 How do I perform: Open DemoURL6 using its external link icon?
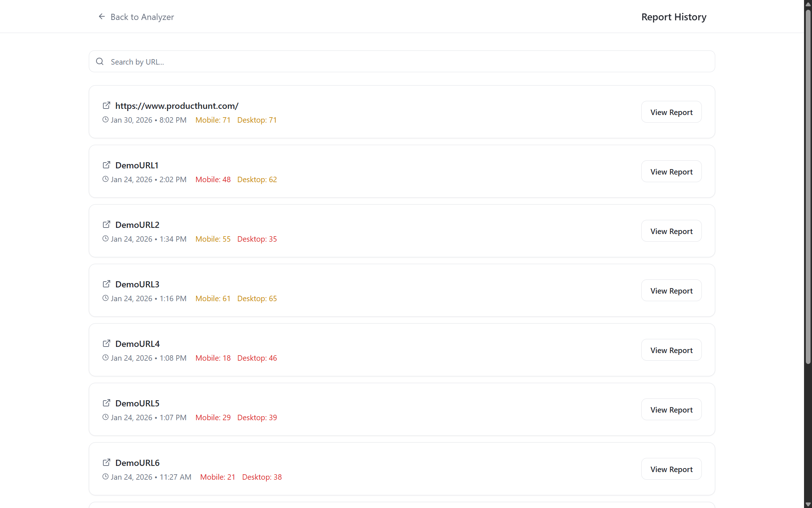coord(106,462)
